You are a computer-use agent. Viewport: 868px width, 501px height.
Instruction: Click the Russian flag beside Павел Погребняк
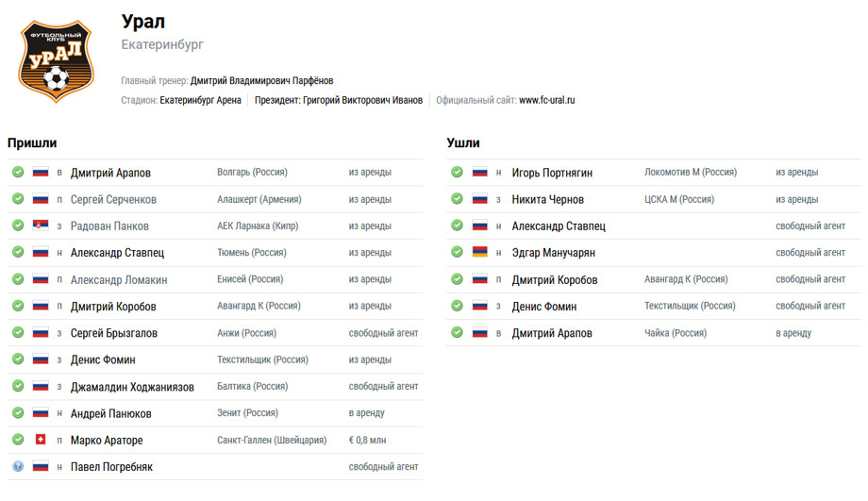click(41, 466)
